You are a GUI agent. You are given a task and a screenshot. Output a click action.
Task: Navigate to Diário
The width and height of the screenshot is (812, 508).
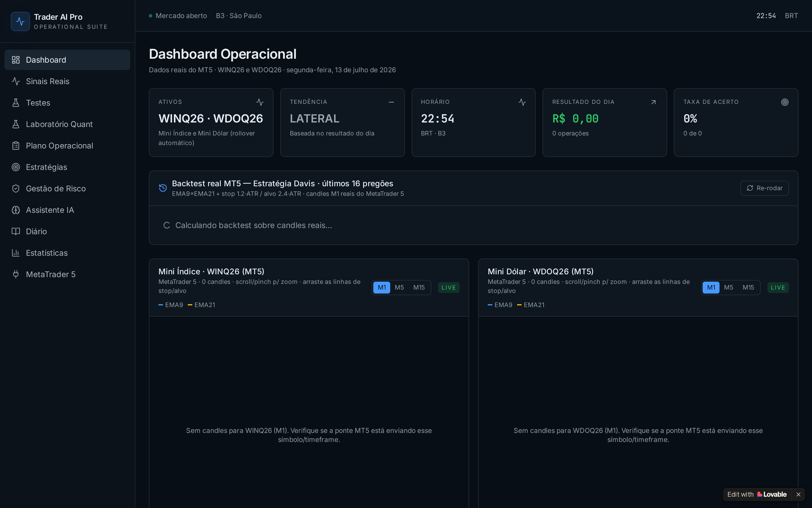pos(67,231)
